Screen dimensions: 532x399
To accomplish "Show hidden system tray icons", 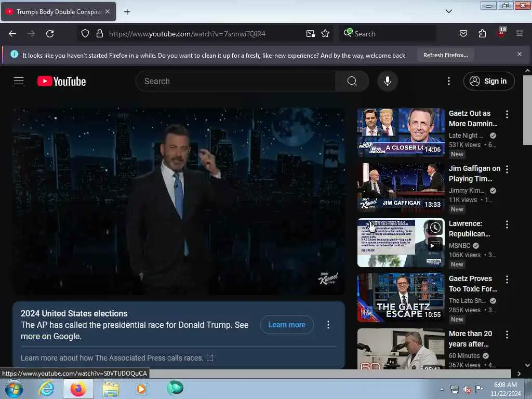I will point(442,389).
